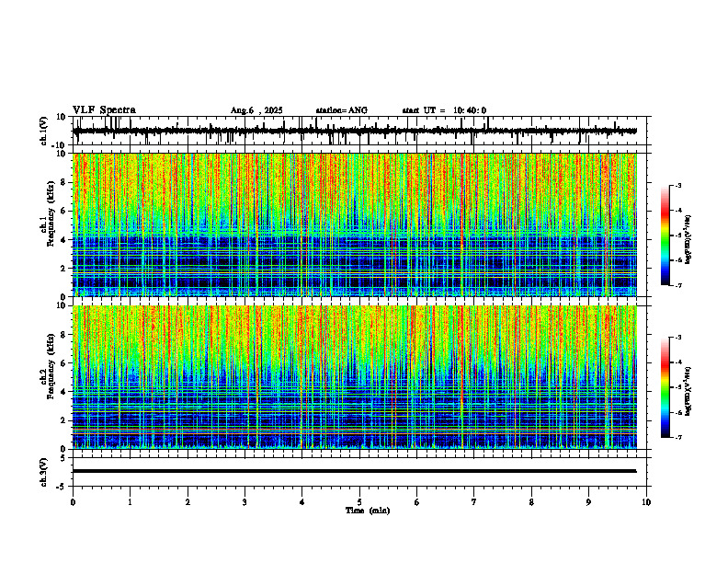Click the "2" kHz tick of ch.2 spectrogram

64,419
